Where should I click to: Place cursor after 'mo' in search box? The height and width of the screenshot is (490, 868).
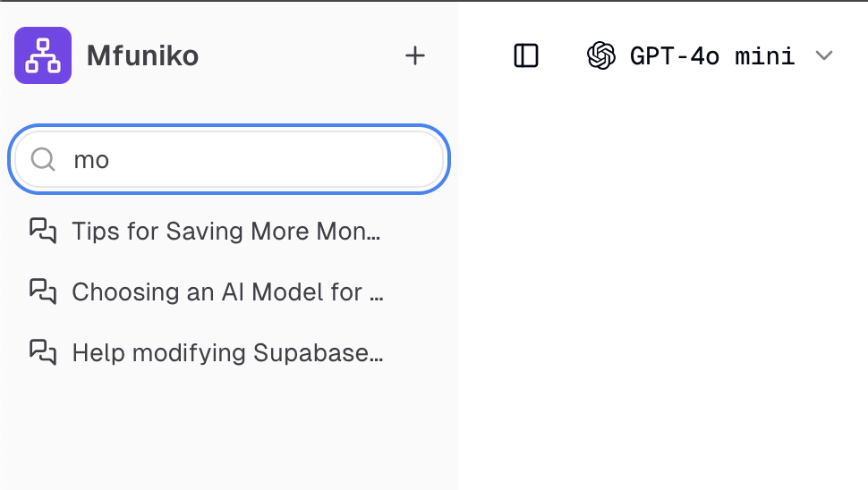click(111, 160)
